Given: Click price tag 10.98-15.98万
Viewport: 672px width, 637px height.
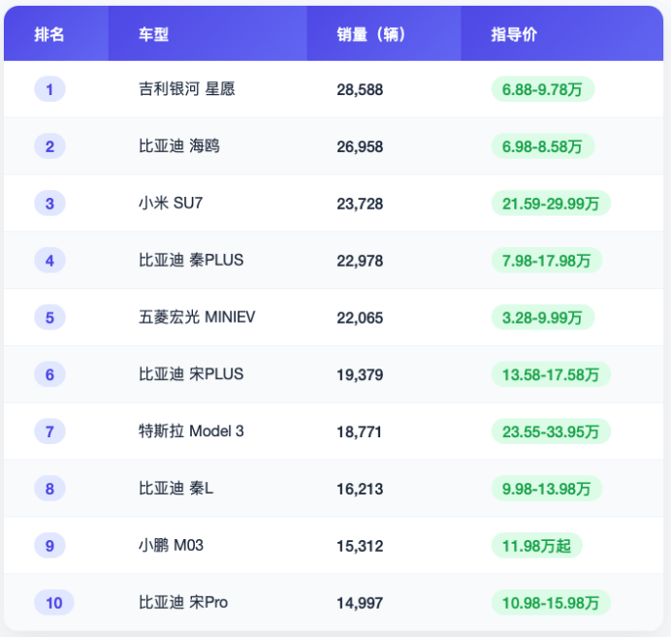Looking at the screenshot, I should (551, 602).
